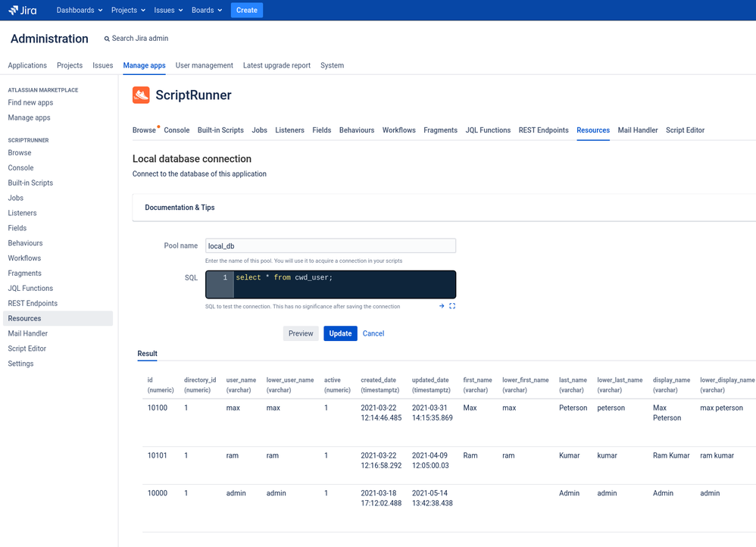The image size is (756, 547).
Task: Open Latest upgrade report tab
Action: point(276,65)
